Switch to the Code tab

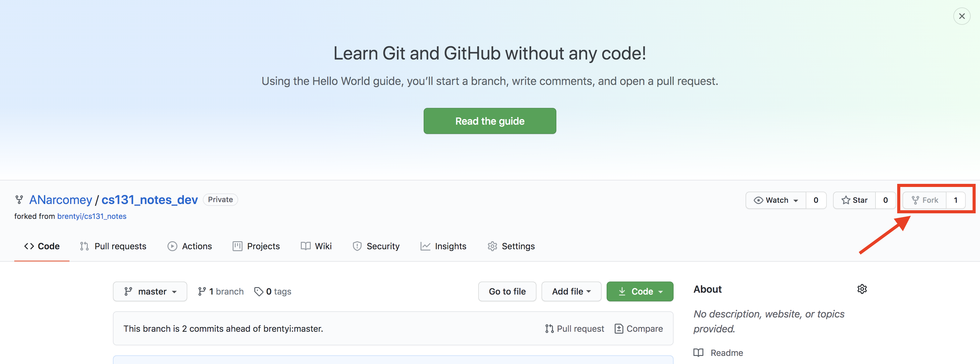click(x=42, y=246)
